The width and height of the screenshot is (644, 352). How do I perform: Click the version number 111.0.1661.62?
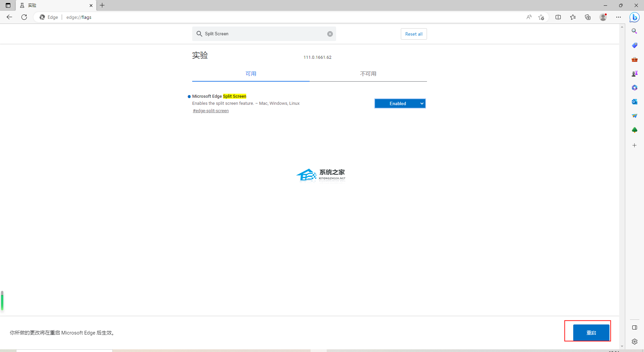point(317,57)
